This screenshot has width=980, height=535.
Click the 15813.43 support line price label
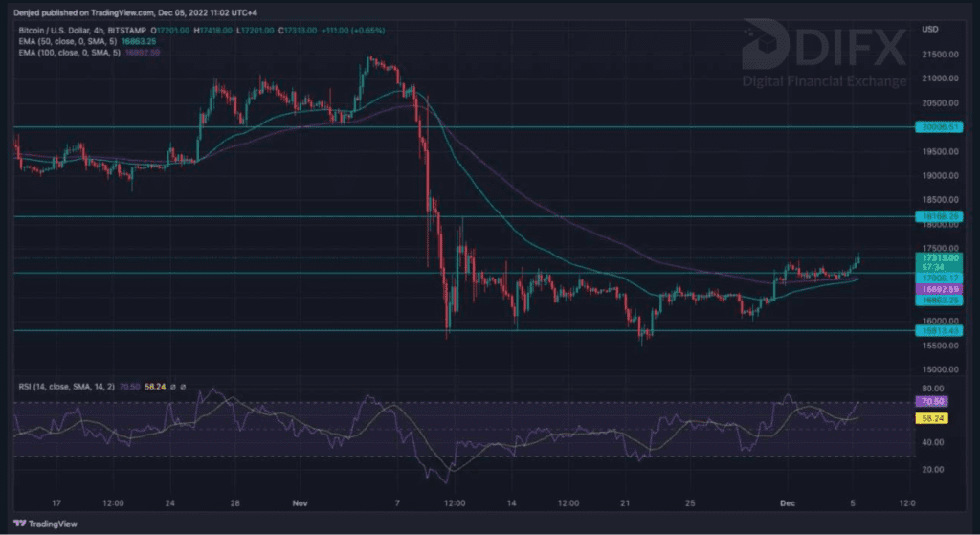click(x=939, y=330)
